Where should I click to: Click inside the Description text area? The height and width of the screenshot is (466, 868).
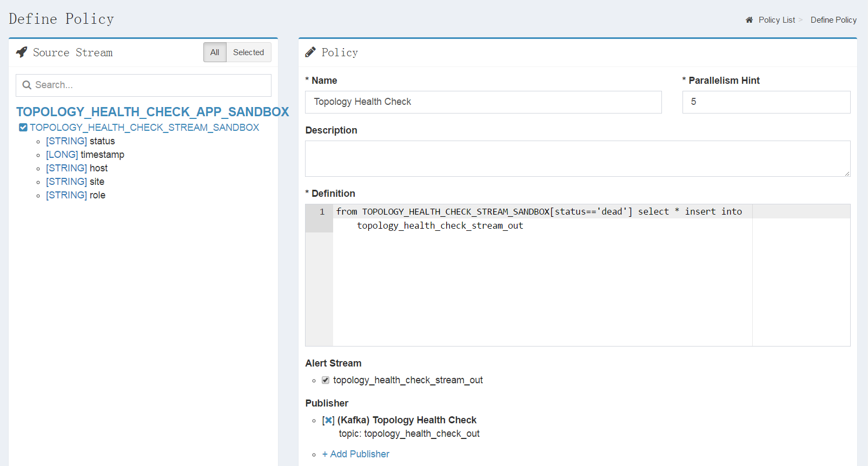(577, 158)
